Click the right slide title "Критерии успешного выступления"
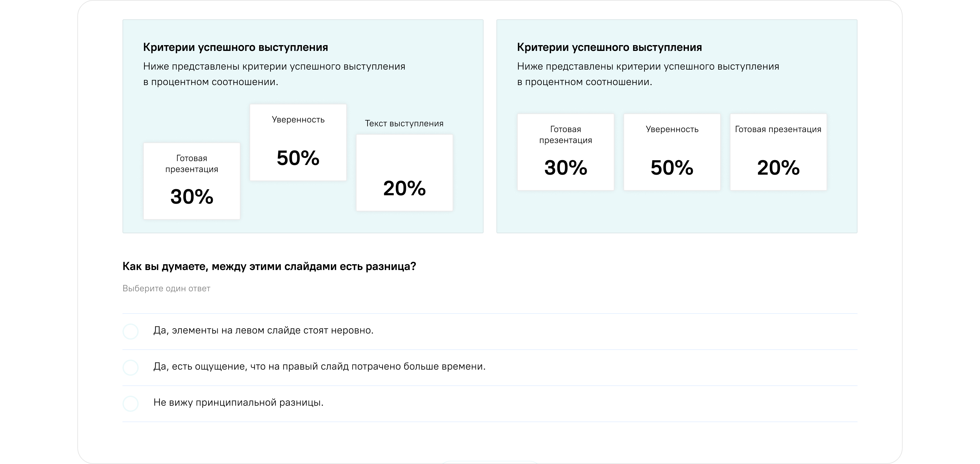980x464 pixels. 610,47
